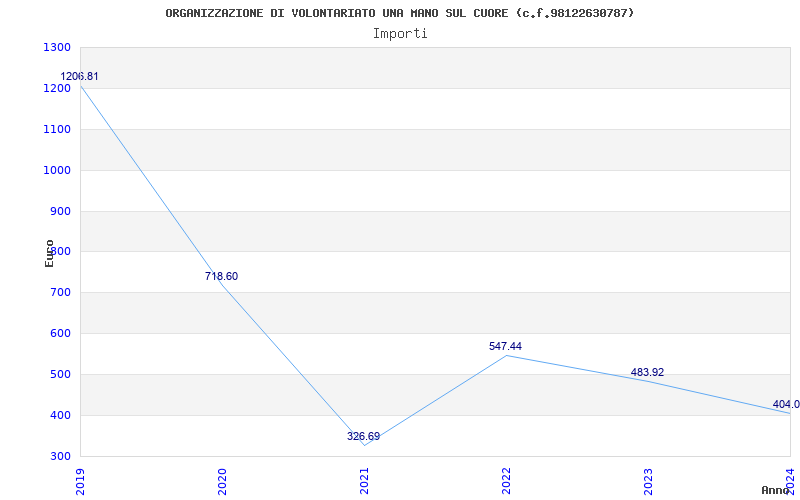800x500 pixels.
Task: Click the 2023 x-axis year label
Action: [647, 481]
